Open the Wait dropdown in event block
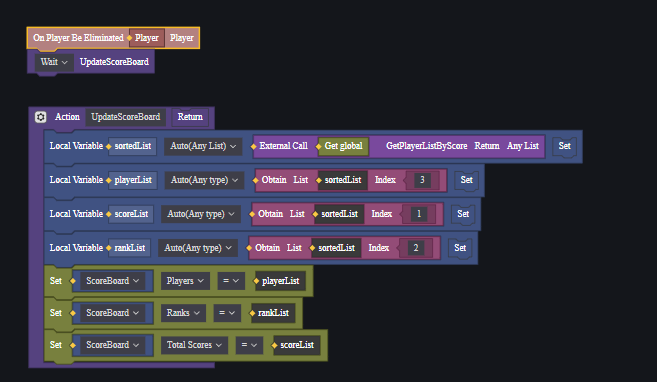 [54, 62]
